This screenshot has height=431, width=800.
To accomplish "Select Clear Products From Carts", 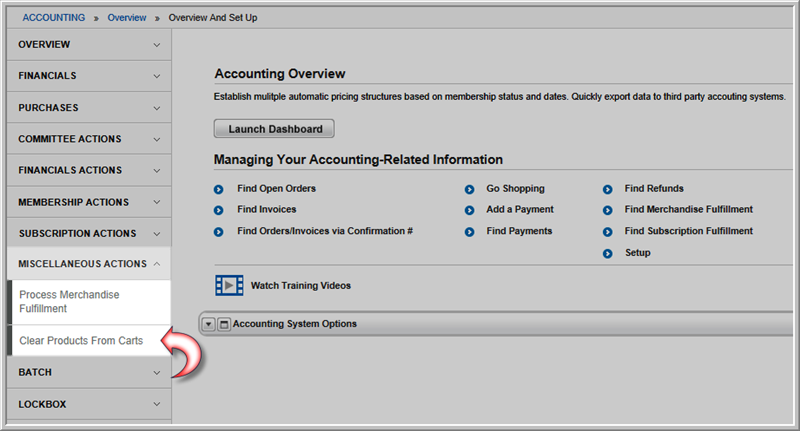I will tap(81, 341).
